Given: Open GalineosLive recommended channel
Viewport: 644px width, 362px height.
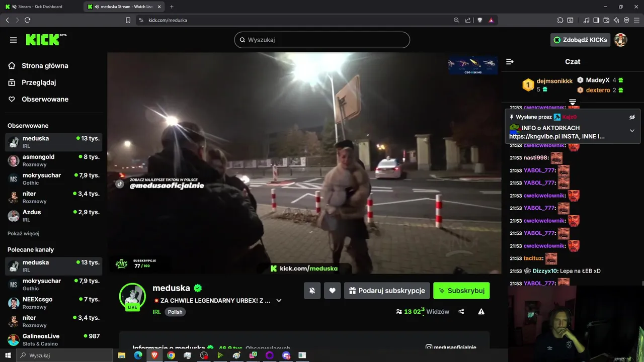Looking at the screenshot, I should [x=54, y=340].
